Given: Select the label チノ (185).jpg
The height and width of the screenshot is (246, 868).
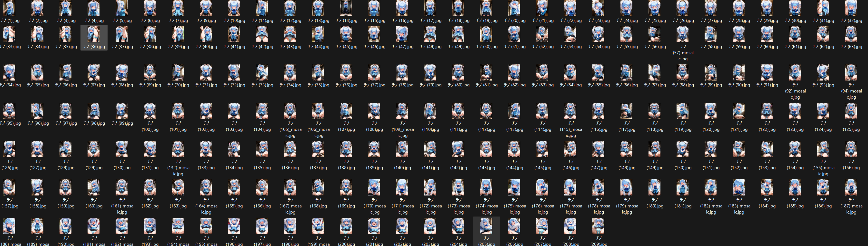Looking at the screenshot, I should point(795,203).
